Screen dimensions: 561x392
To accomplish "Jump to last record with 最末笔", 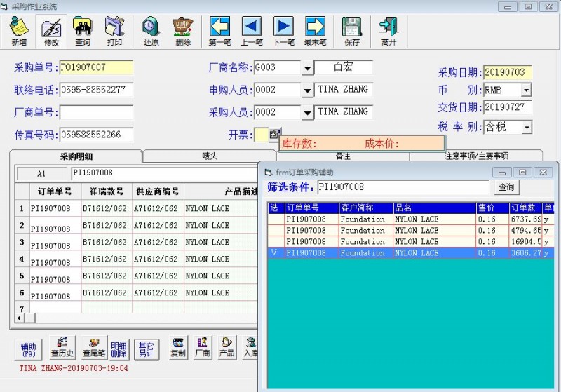I will [x=315, y=32].
